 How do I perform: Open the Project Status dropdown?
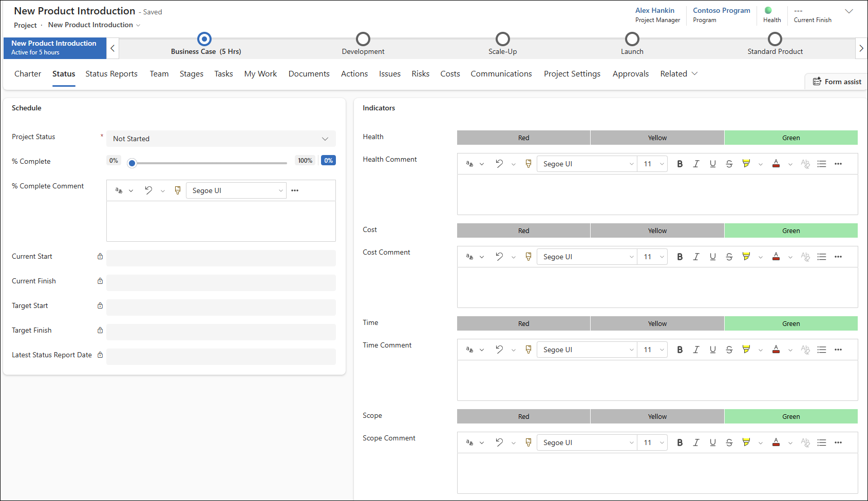[221, 139]
